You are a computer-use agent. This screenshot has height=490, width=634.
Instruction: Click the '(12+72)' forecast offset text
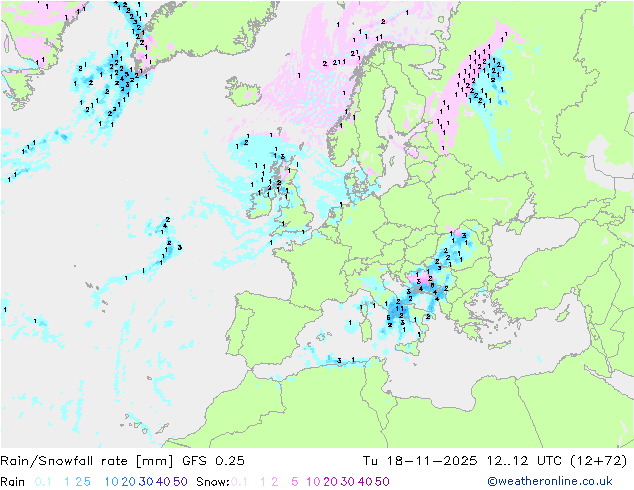(x=599, y=461)
